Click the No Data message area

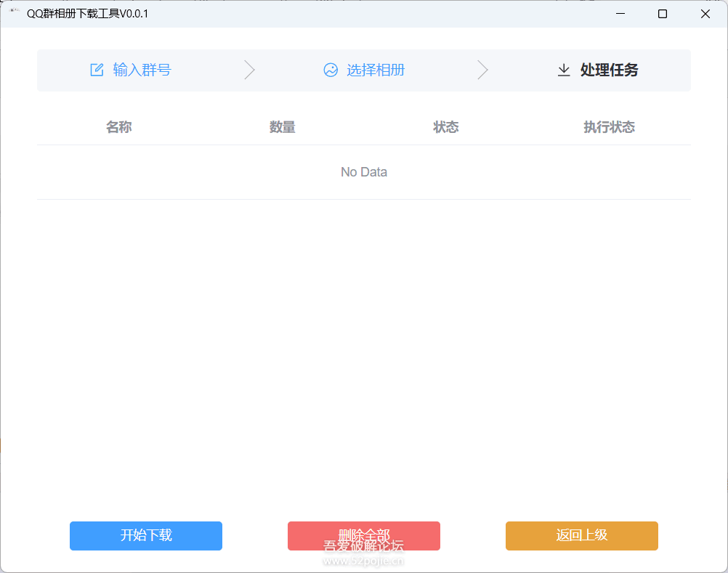(363, 171)
